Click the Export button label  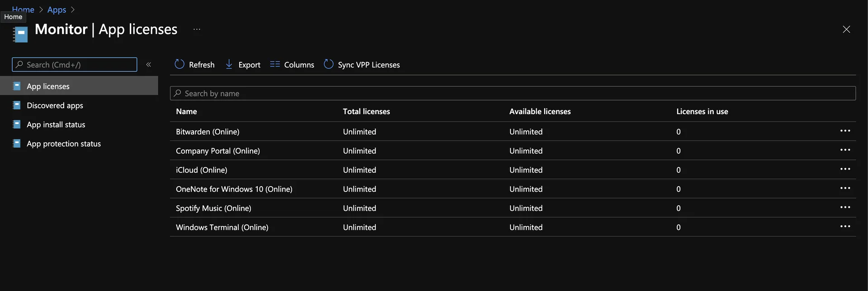(249, 65)
